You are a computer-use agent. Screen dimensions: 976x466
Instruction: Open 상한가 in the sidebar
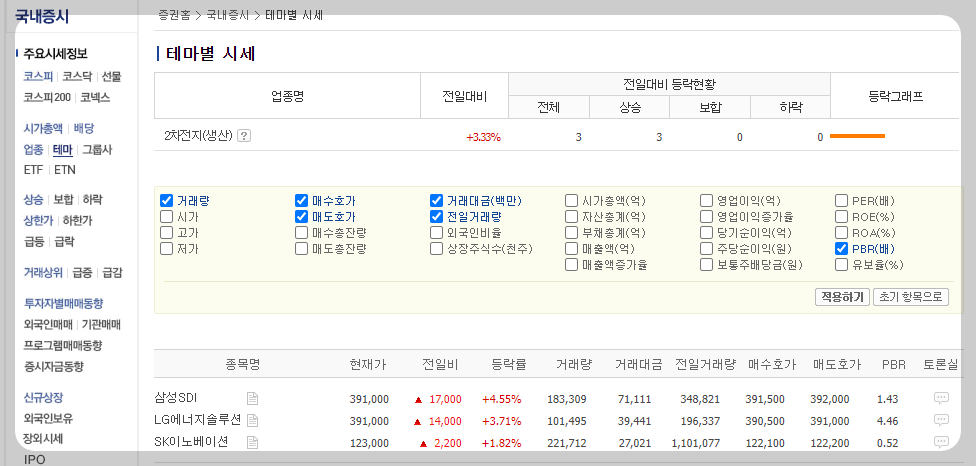click(38, 220)
